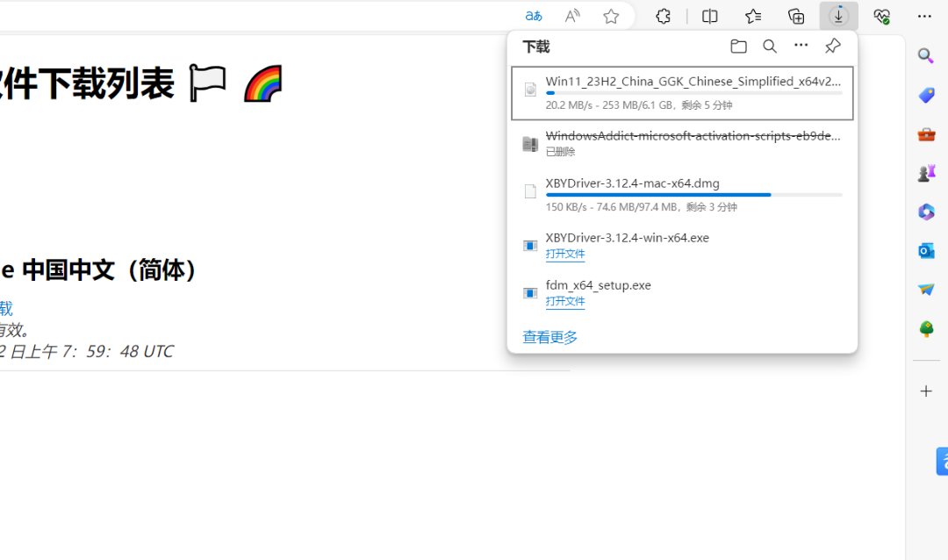The image size is (948, 560).
Task: Pin the downloads panel
Action: tap(832, 47)
